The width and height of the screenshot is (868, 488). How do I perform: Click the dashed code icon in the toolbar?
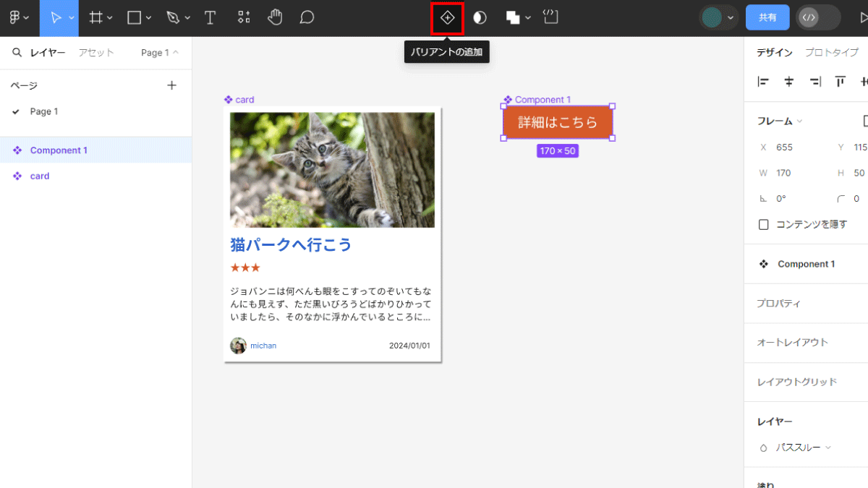coord(550,17)
